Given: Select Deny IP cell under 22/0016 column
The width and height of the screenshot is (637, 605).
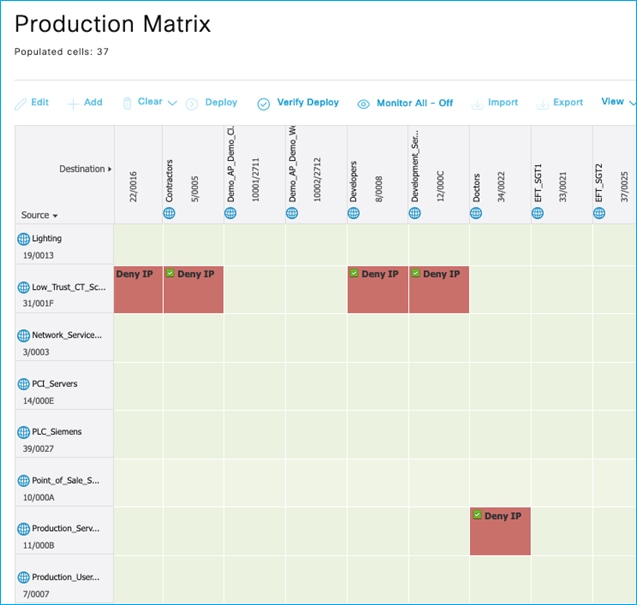Looking at the screenshot, I should pyautogui.click(x=138, y=289).
